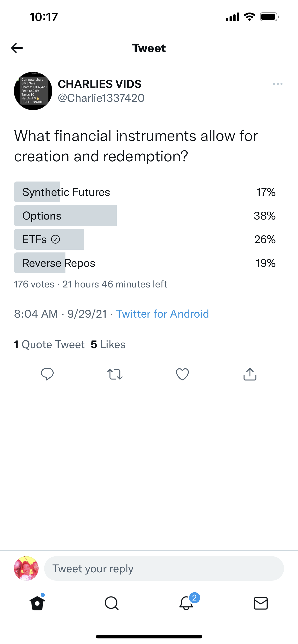View the 5 Likes list
Screen dimensions: 298x644
click(108, 344)
